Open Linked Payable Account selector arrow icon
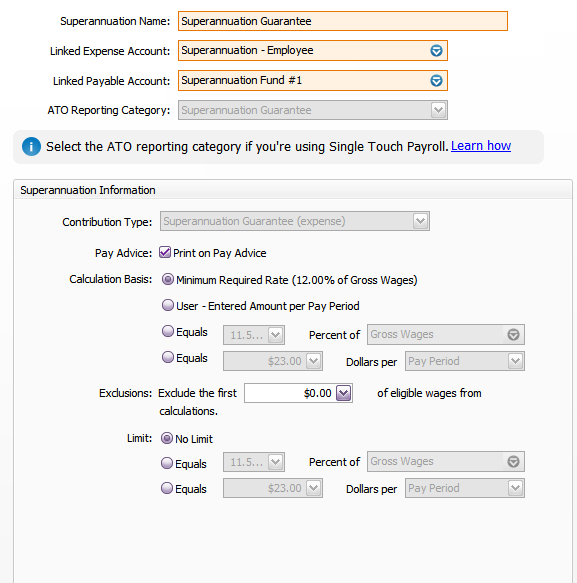 pos(436,80)
